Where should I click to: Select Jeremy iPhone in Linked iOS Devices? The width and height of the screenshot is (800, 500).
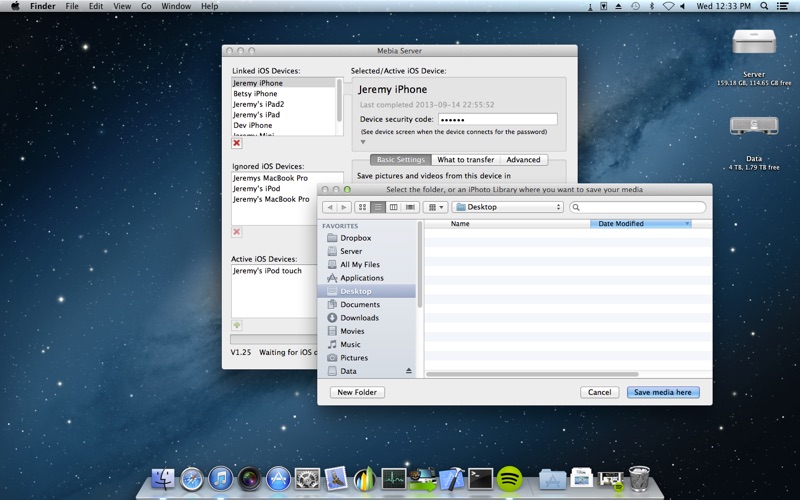tap(284, 83)
